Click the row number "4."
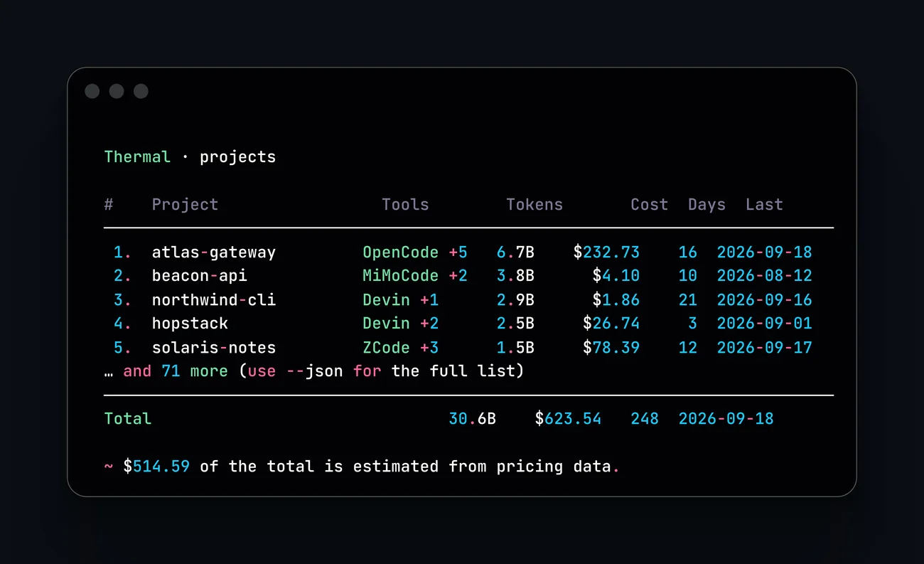 122,324
